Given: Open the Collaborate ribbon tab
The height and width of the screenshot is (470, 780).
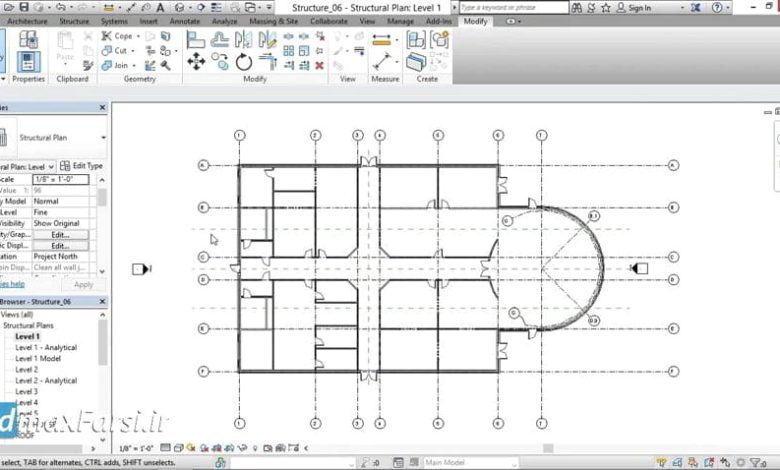Looking at the screenshot, I should [329, 21].
